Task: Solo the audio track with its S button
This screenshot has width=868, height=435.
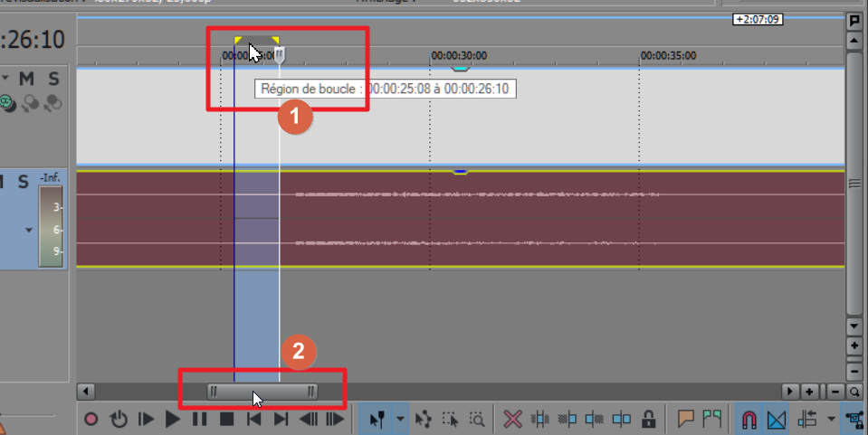Action: coord(23,182)
